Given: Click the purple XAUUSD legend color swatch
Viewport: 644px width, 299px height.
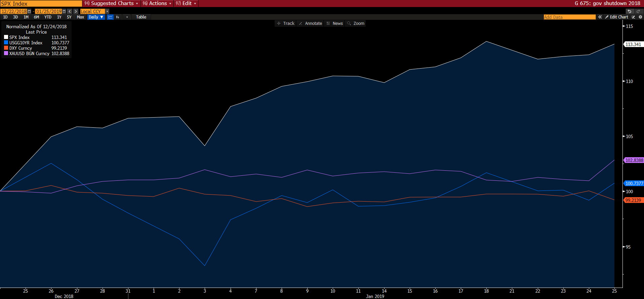Looking at the screenshot, I should (6, 53).
